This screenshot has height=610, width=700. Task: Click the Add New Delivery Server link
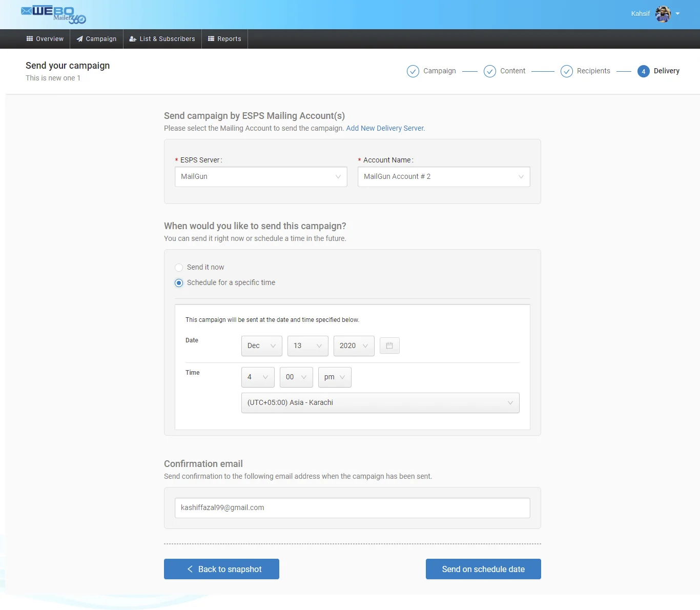[385, 128]
